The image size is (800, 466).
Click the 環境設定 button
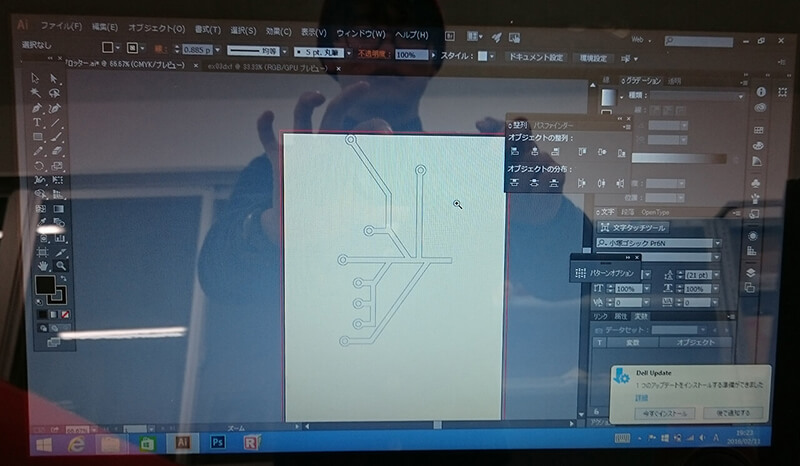click(593, 58)
